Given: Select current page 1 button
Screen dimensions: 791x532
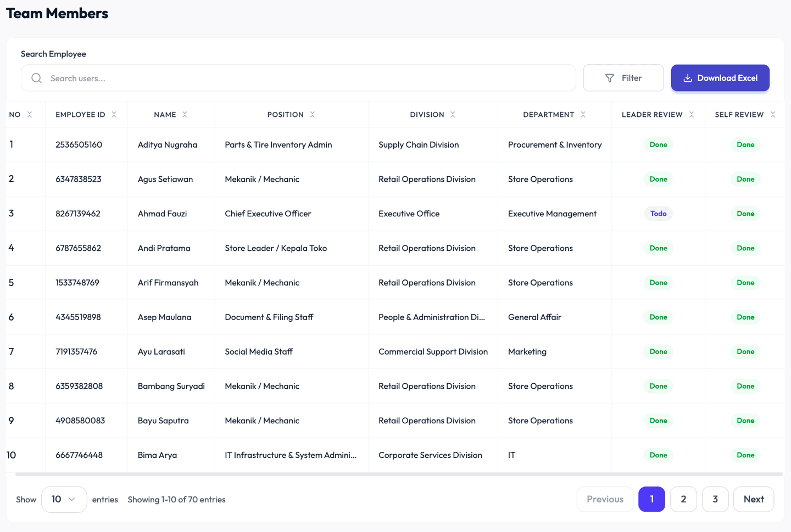Looking at the screenshot, I should pos(651,499).
